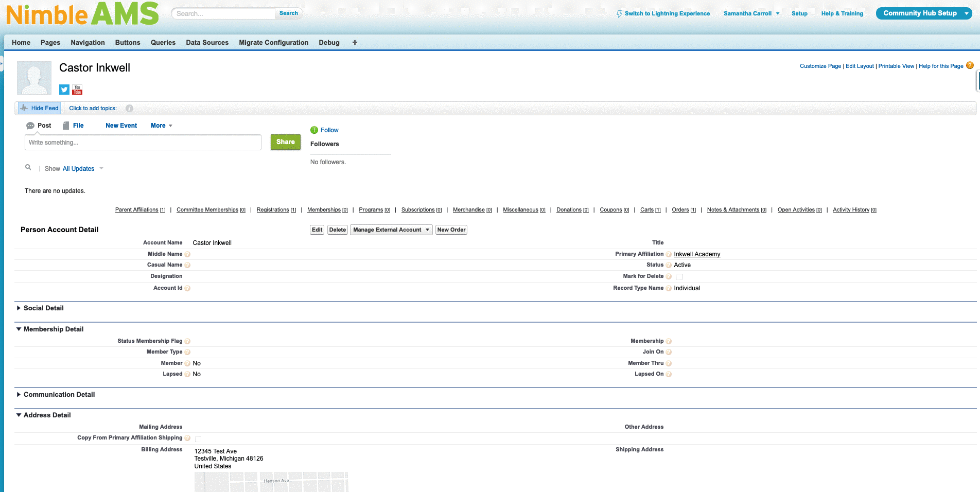
Task: Click the YouTube icon under the name
Action: coord(77,90)
